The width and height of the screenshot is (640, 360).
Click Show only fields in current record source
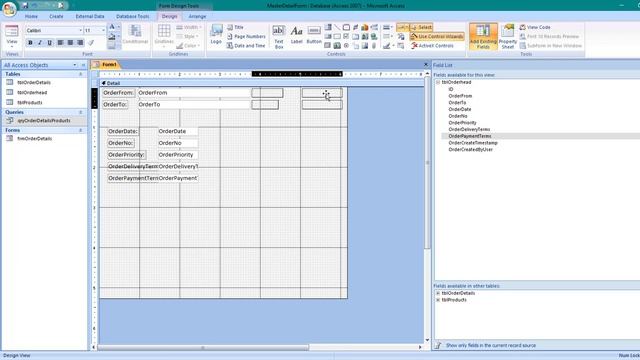coord(491,346)
